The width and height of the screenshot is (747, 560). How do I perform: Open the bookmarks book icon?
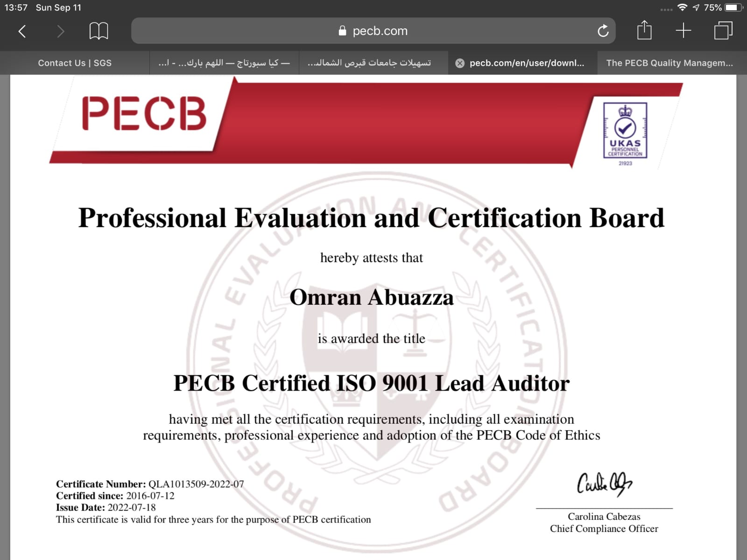point(99,31)
